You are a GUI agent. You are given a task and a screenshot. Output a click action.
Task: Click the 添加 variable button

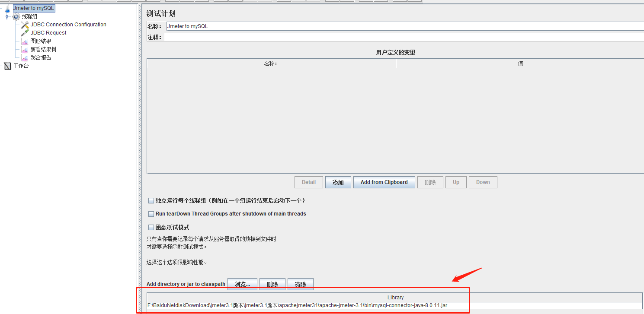click(338, 182)
